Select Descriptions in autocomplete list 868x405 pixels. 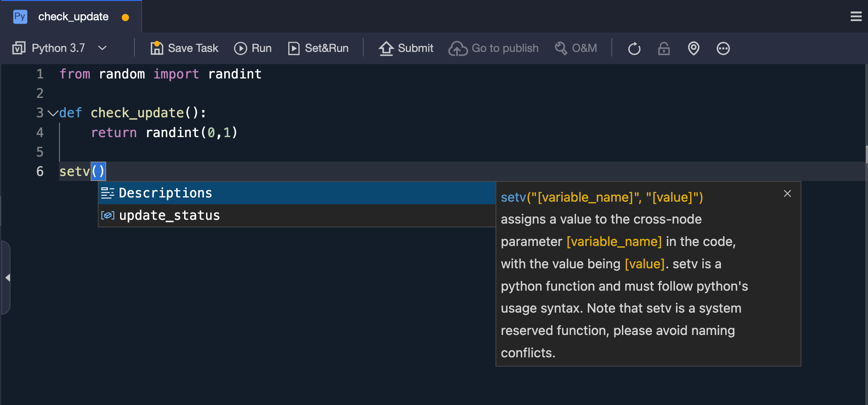pos(166,193)
